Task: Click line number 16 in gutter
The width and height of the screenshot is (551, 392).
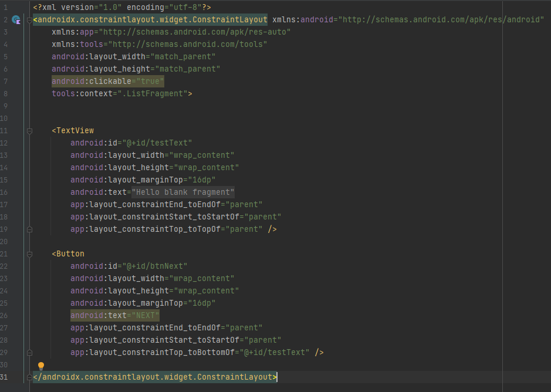Action: tap(4, 192)
